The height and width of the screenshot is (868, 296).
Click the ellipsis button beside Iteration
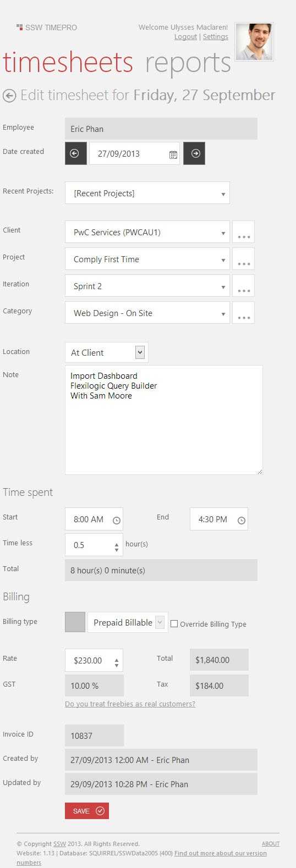tap(243, 286)
